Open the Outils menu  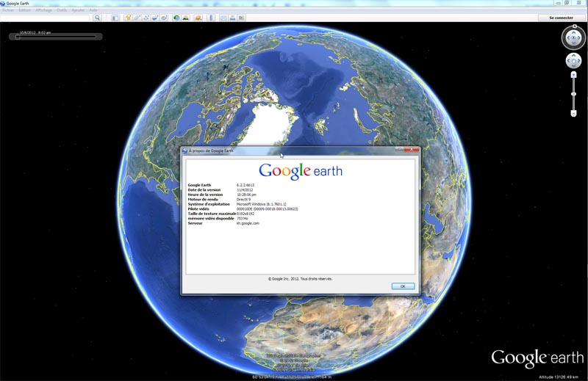coord(62,10)
